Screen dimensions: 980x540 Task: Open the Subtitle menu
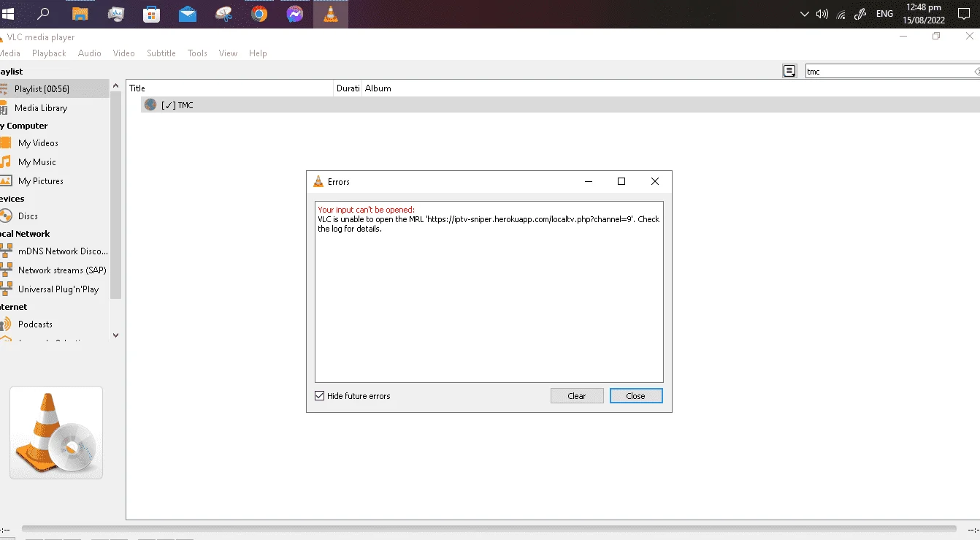click(161, 53)
